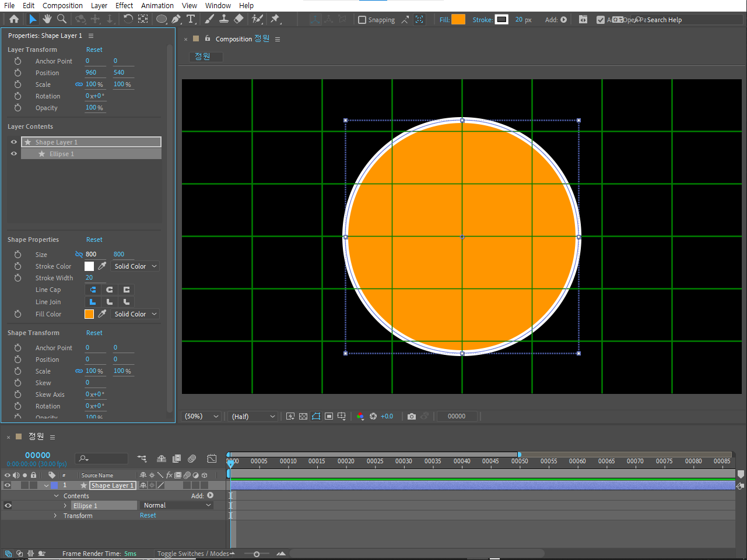Toggle the Position stopwatch in Layer Transform
This screenshot has width=747, height=560.
(x=17, y=73)
